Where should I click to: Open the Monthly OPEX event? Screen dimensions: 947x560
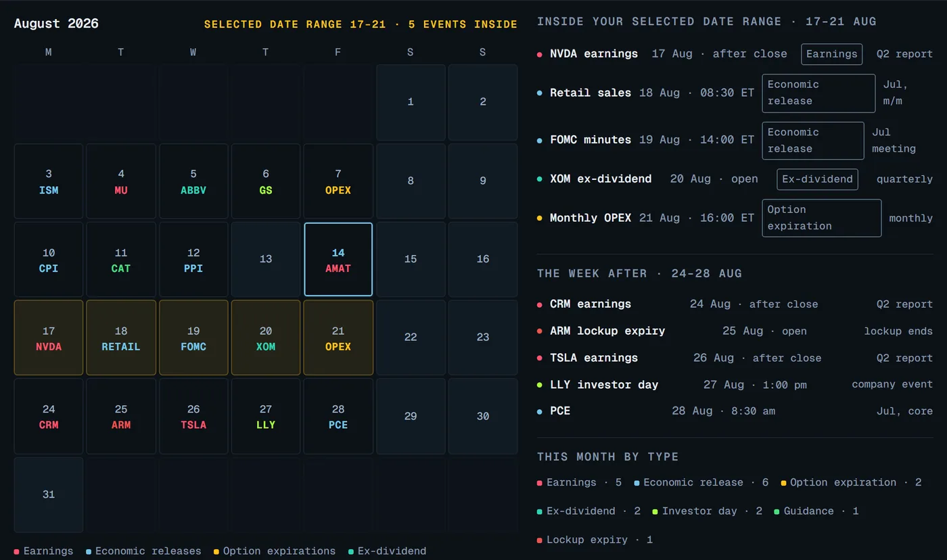(x=735, y=218)
